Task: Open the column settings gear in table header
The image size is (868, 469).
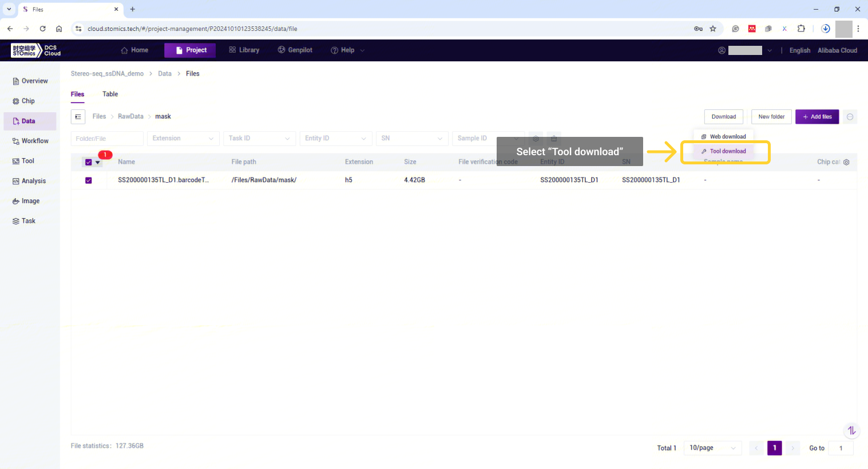Action: (846, 162)
